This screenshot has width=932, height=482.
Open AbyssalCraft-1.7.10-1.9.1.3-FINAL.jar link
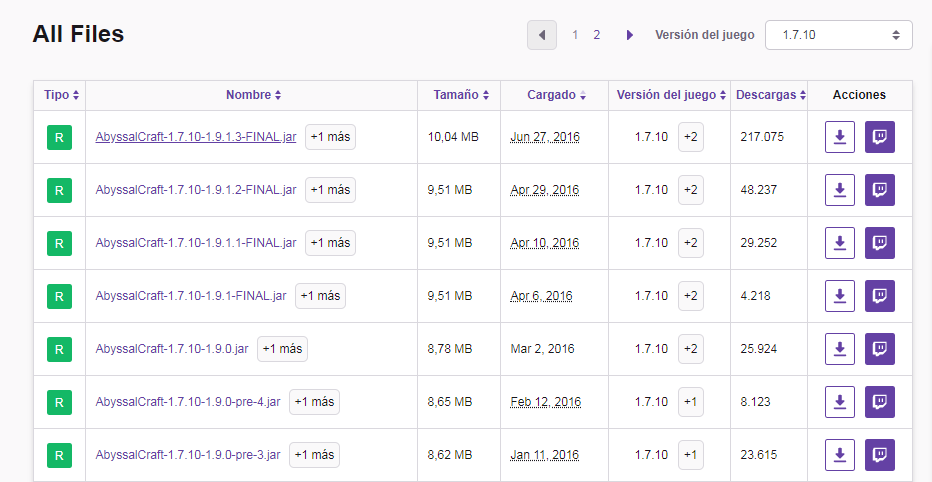[x=196, y=137]
